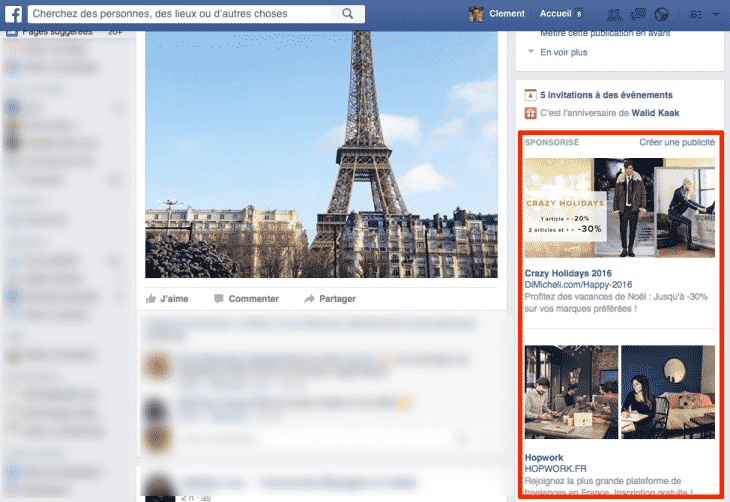The image size is (730, 502).
Task: Open the Hopwork woman-at-desk photo
Action: (x=668, y=392)
